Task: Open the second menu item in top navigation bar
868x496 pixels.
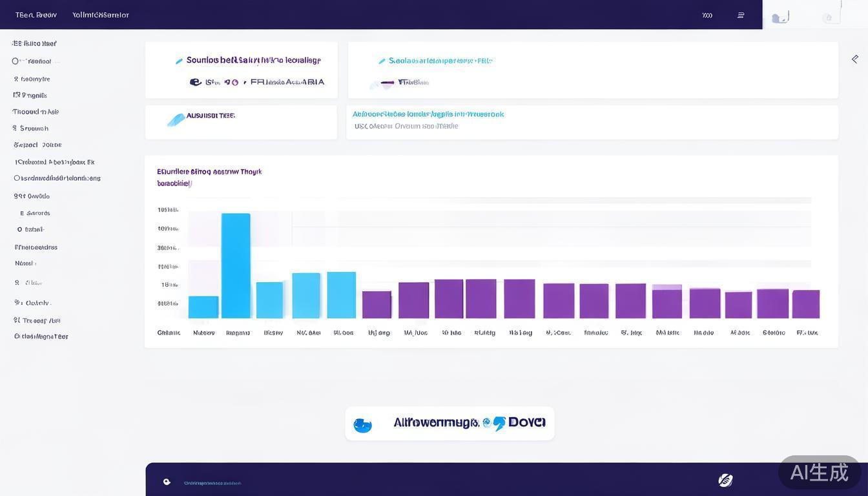Action: point(101,15)
